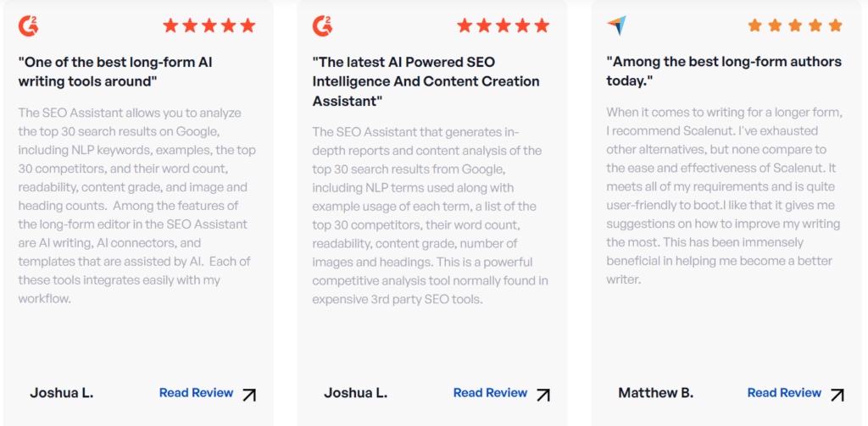Viewport: 868px width, 426px height.
Task: Click the red star rating on the middle card
Action: pyautogui.click(x=503, y=25)
